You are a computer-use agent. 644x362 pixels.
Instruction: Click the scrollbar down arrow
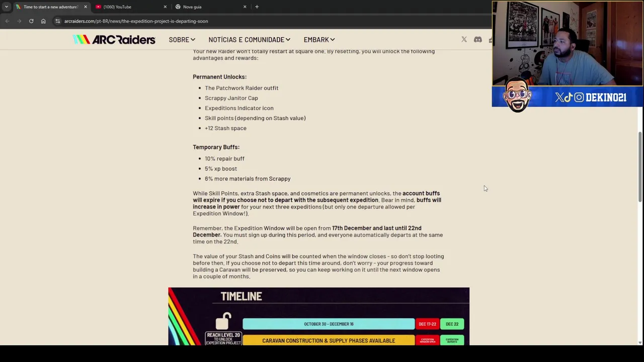pos(640,342)
